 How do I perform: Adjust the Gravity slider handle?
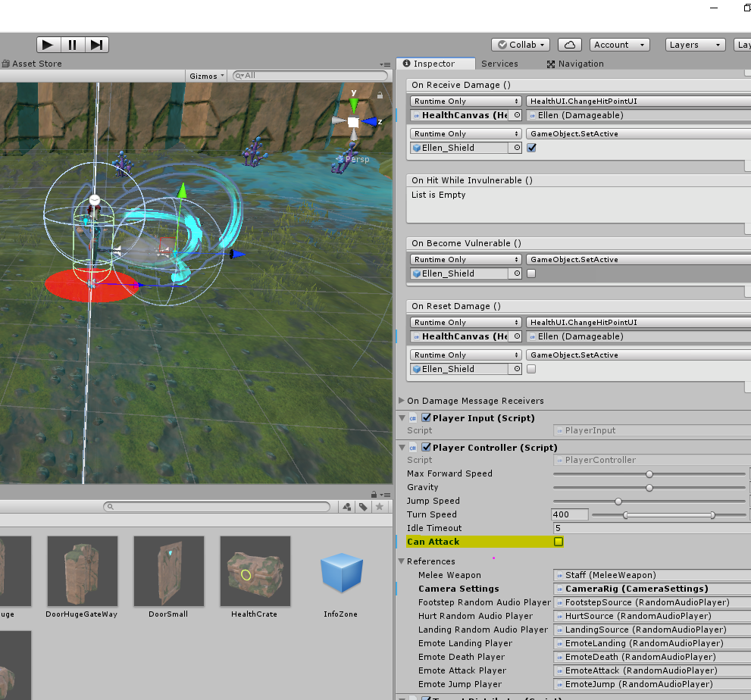[x=649, y=487]
